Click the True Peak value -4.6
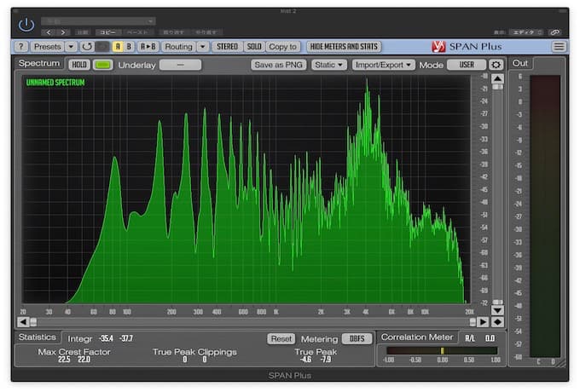 point(306,360)
